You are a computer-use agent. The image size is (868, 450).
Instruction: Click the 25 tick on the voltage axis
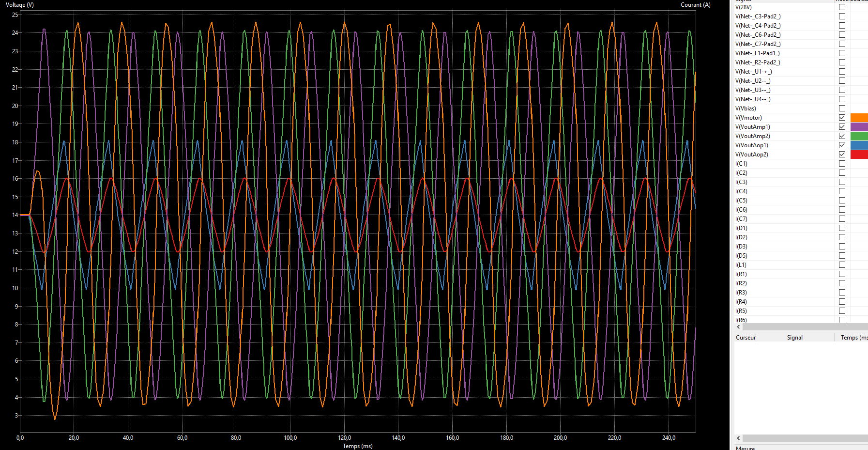click(15, 15)
